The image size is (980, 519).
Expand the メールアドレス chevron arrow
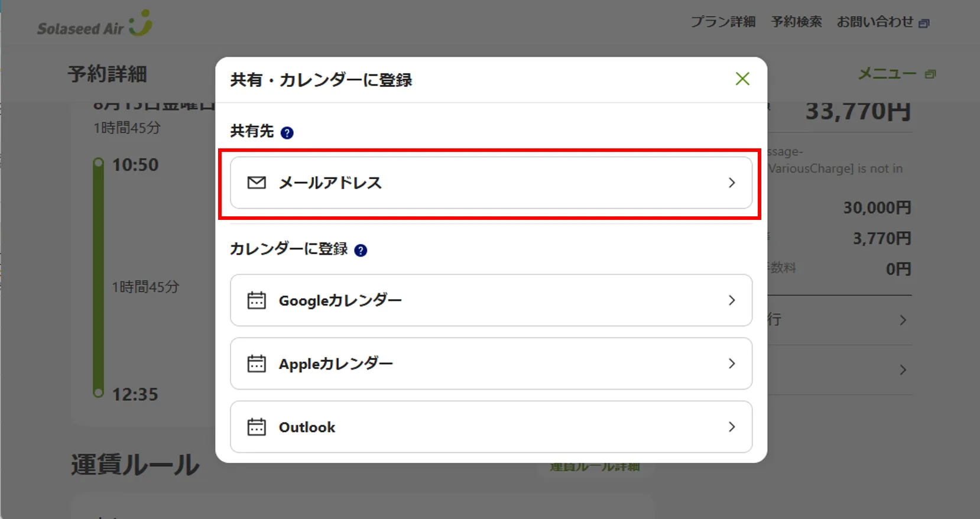pyautogui.click(x=732, y=183)
